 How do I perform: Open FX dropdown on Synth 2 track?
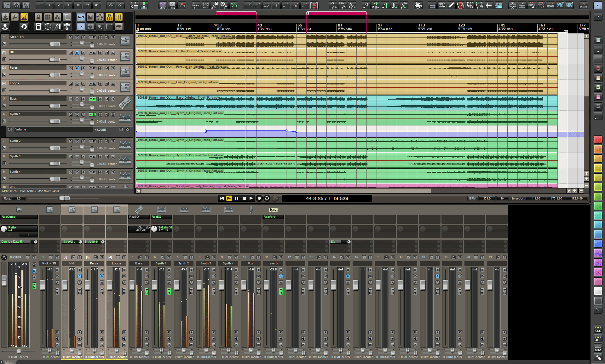pyautogui.click(x=93, y=141)
